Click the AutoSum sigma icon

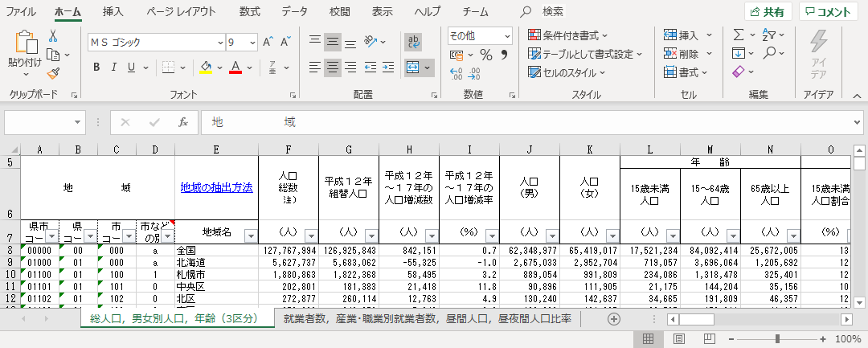(739, 35)
